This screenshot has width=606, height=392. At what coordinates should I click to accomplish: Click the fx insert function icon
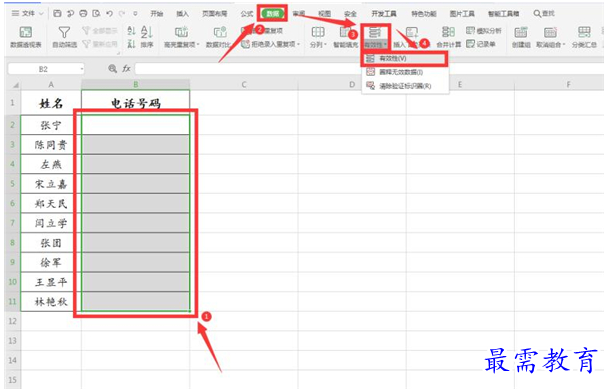pos(126,68)
